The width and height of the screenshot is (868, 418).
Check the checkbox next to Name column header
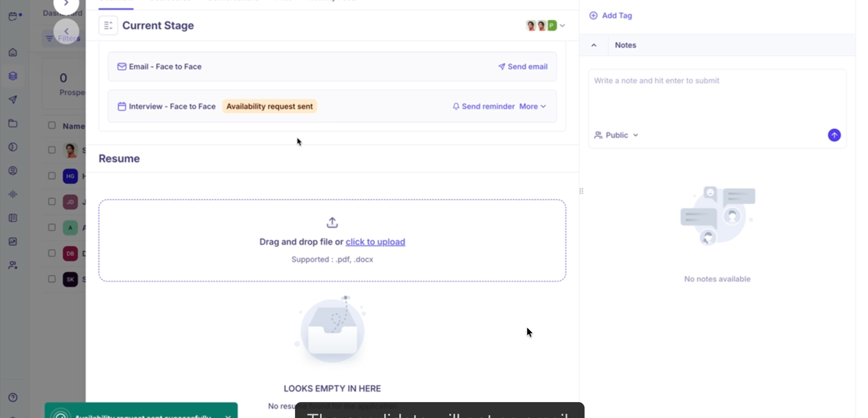(52, 126)
